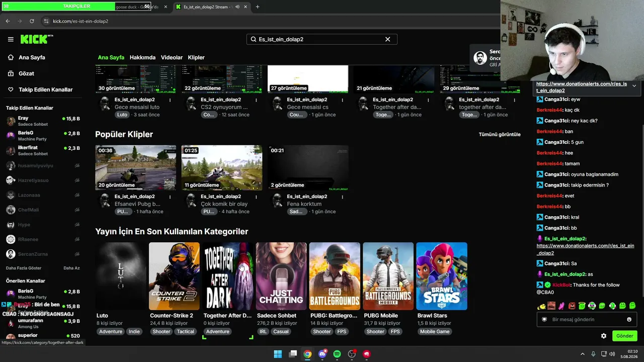Insert the yellow bee emote
Viewport: 644px width, 362px height.
pos(541,306)
